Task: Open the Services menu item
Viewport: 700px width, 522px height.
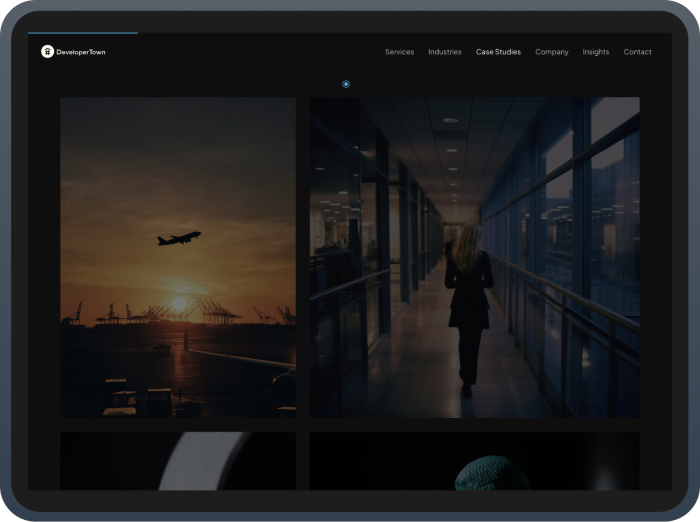Action: [x=400, y=52]
